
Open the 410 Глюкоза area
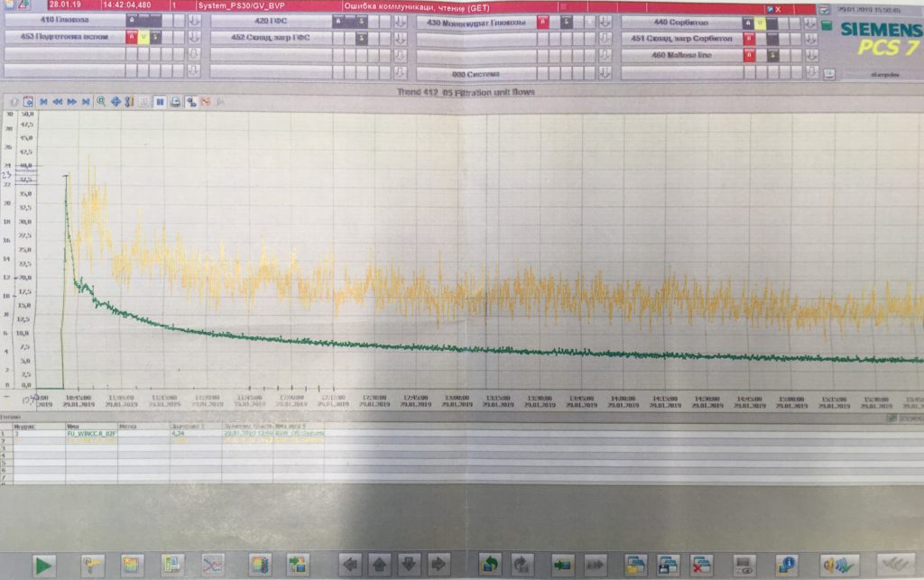(x=65, y=20)
